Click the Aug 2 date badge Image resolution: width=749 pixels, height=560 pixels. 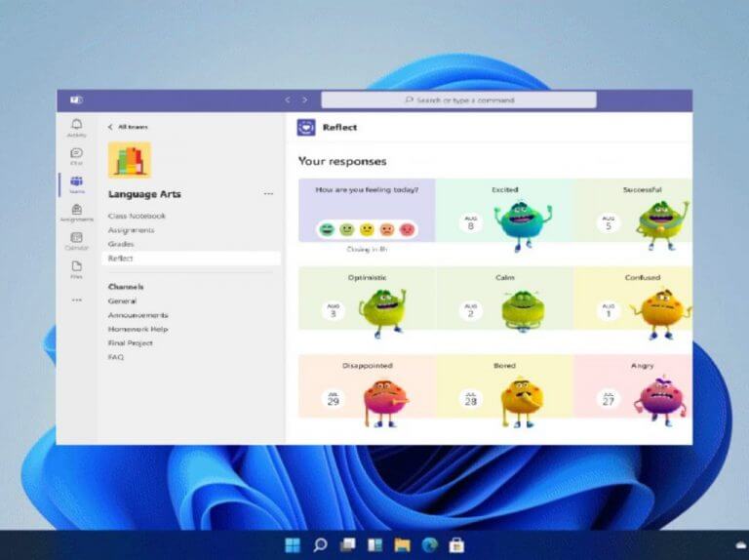pyautogui.click(x=470, y=311)
